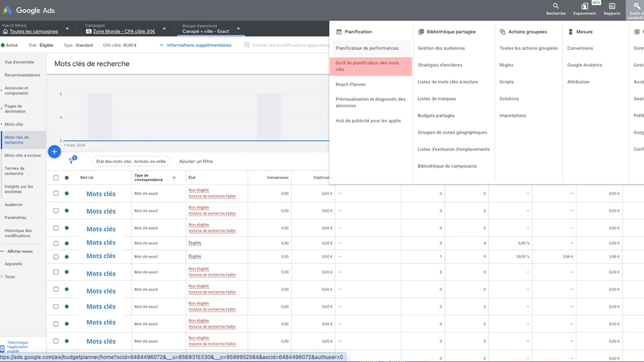This screenshot has height=362, width=644.
Task: Open Historique des modifications
Action: 17,233
